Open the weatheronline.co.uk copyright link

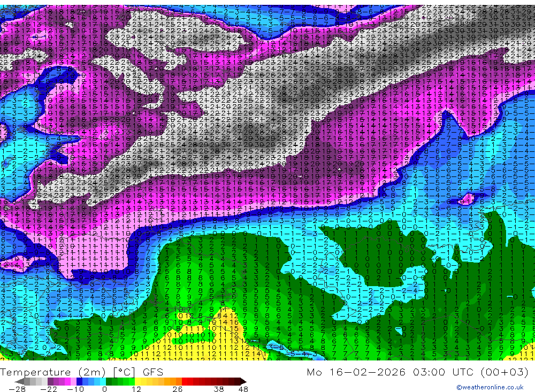pos(490,387)
